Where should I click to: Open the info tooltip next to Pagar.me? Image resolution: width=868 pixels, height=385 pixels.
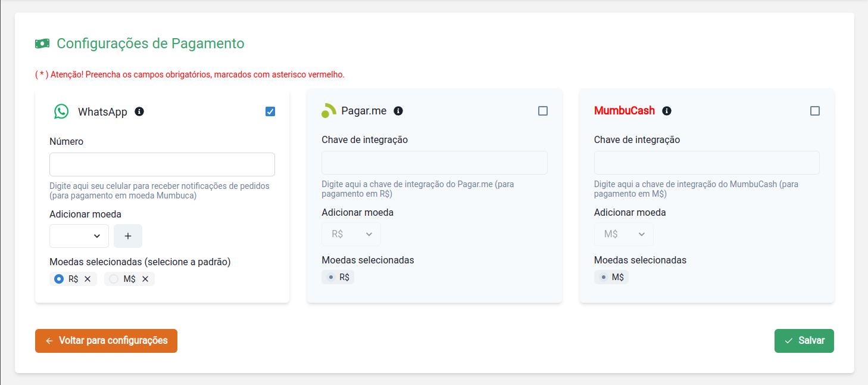pos(399,111)
